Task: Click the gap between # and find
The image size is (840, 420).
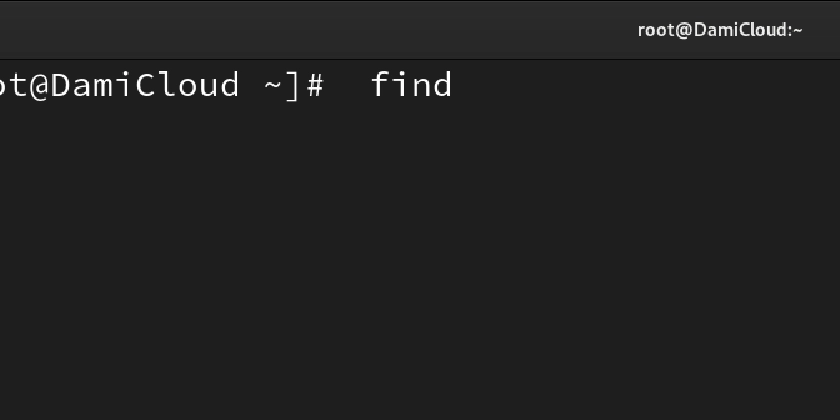Action: pos(348,86)
